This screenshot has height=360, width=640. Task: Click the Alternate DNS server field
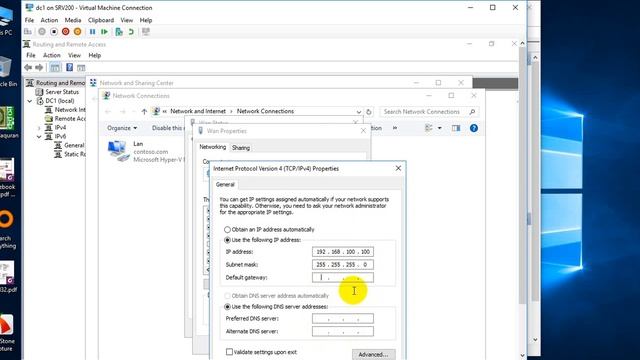[x=343, y=331]
